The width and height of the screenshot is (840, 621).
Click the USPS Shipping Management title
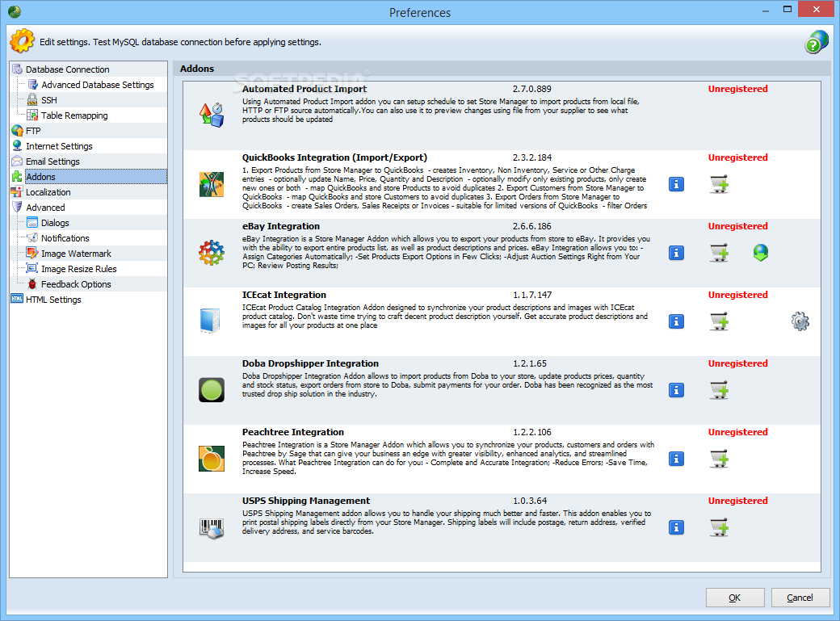click(x=306, y=501)
